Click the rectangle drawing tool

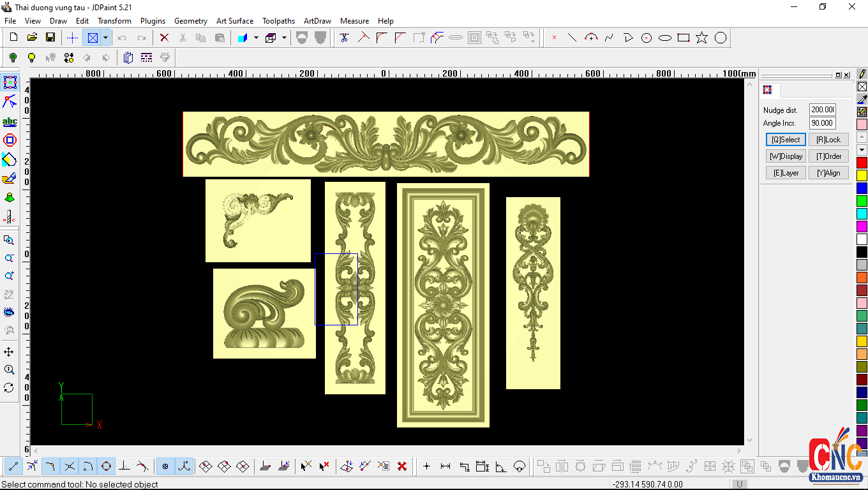[684, 38]
